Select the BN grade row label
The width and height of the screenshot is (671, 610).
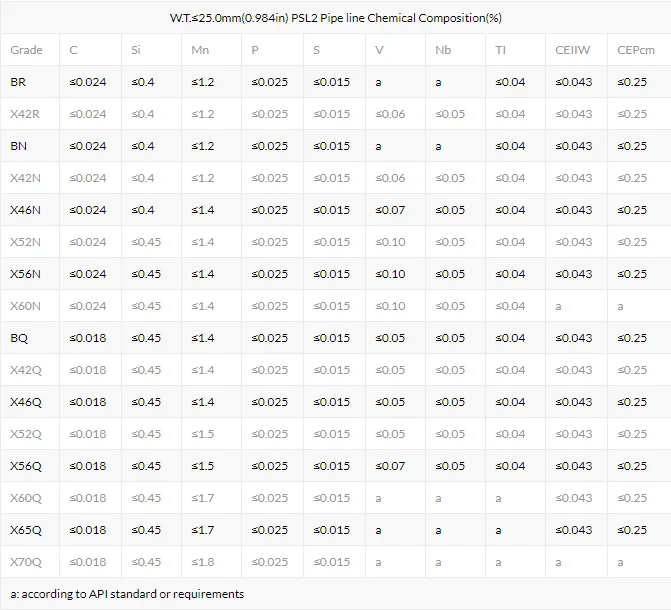tap(18, 146)
